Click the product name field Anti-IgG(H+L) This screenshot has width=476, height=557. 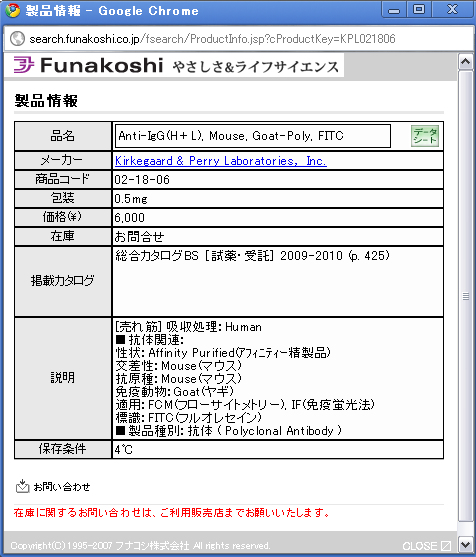(x=253, y=136)
